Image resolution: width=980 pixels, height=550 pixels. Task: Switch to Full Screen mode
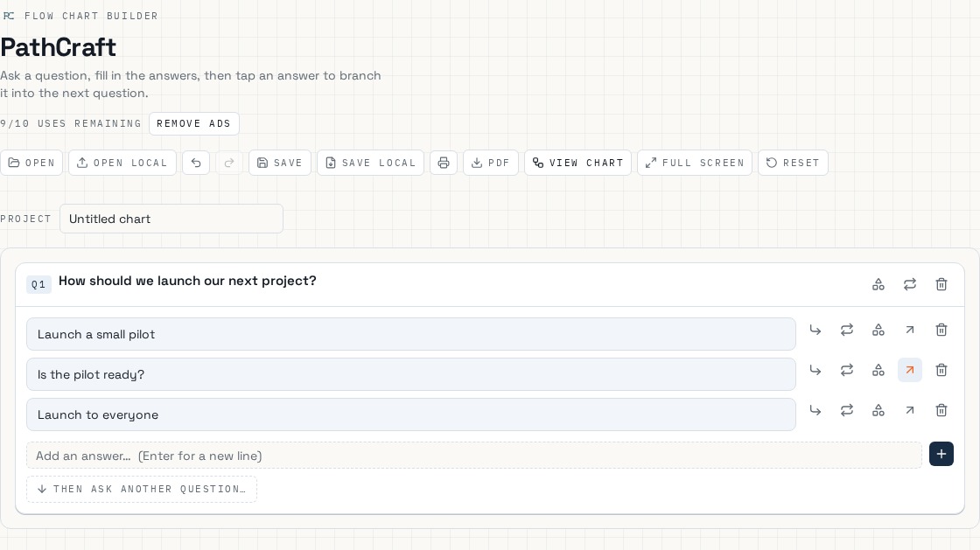(695, 163)
